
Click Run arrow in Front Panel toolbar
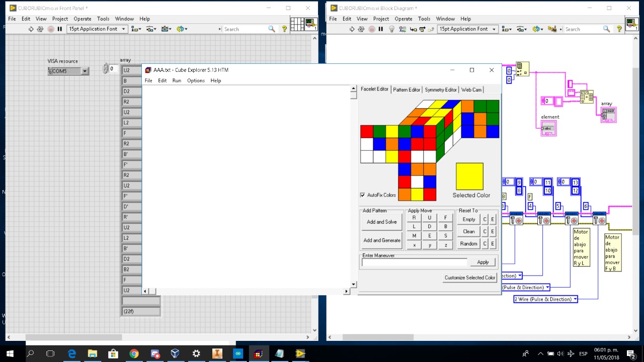pyautogui.click(x=31, y=29)
